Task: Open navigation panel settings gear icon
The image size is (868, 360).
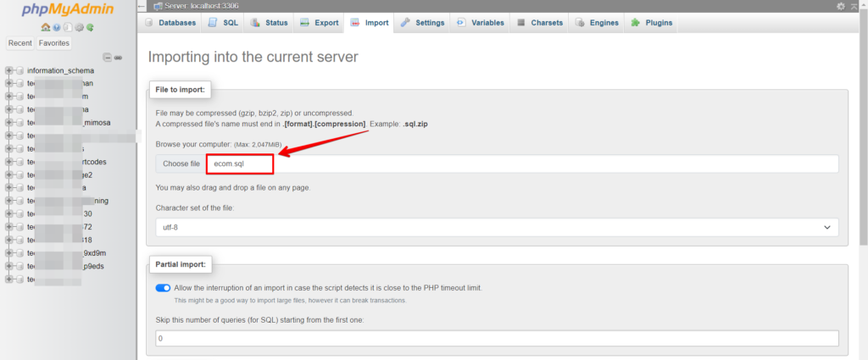Action: (x=79, y=27)
